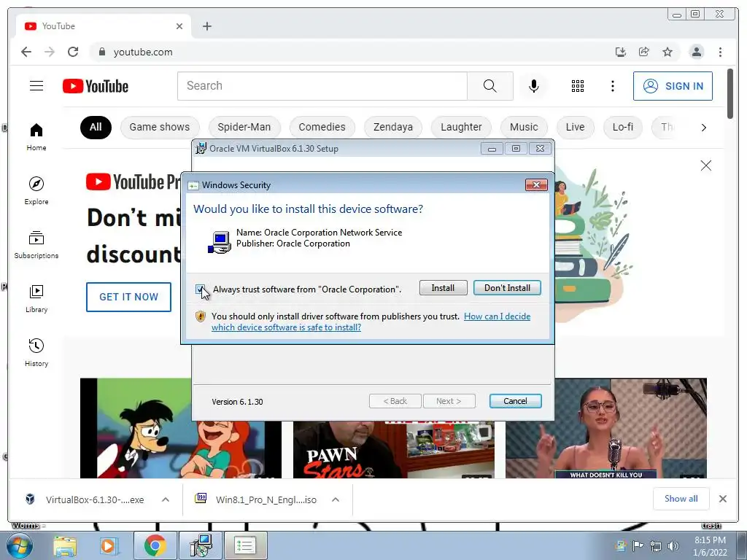
Task: Click Install in Windows Security dialog
Action: pyautogui.click(x=443, y=287)
